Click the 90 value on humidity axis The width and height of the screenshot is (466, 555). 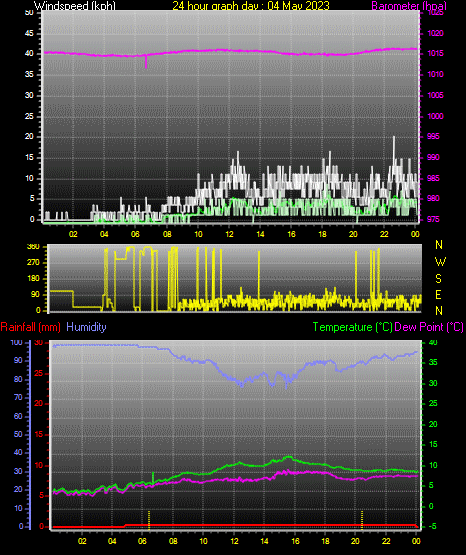18,360
